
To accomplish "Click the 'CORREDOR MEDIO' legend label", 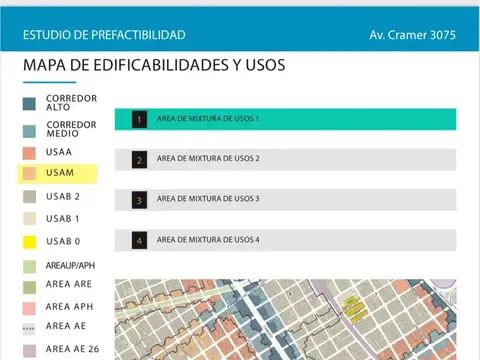I will click(x=71, y=129).
